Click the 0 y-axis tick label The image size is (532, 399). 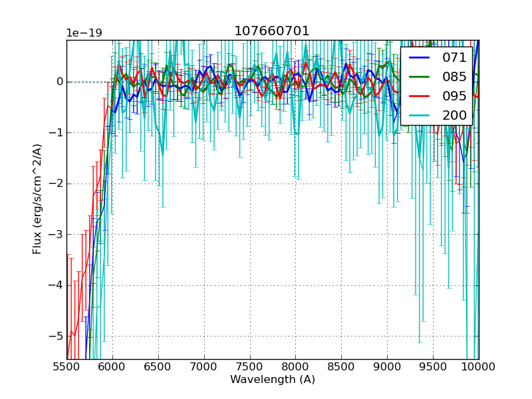click(x=59, y=82)
